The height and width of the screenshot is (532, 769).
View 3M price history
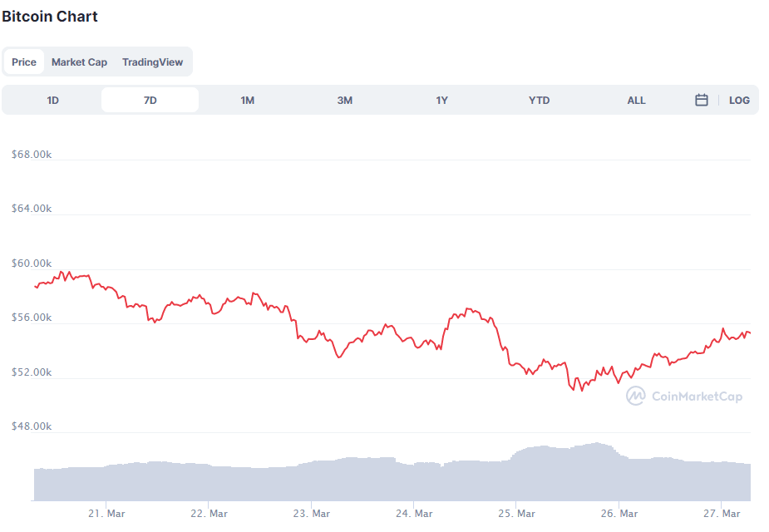[344, 100]
